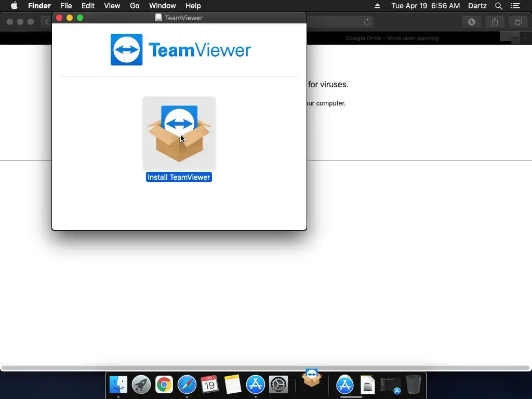The width and height of the screenshot is (532, 399).
Task: Open the Applications folder stack in the Dock
Action: coord(345,384)
